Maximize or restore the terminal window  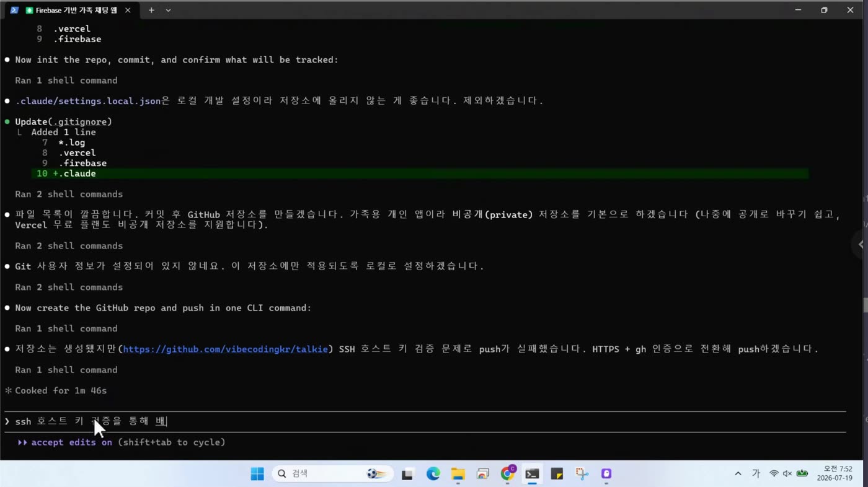point(824,10)
